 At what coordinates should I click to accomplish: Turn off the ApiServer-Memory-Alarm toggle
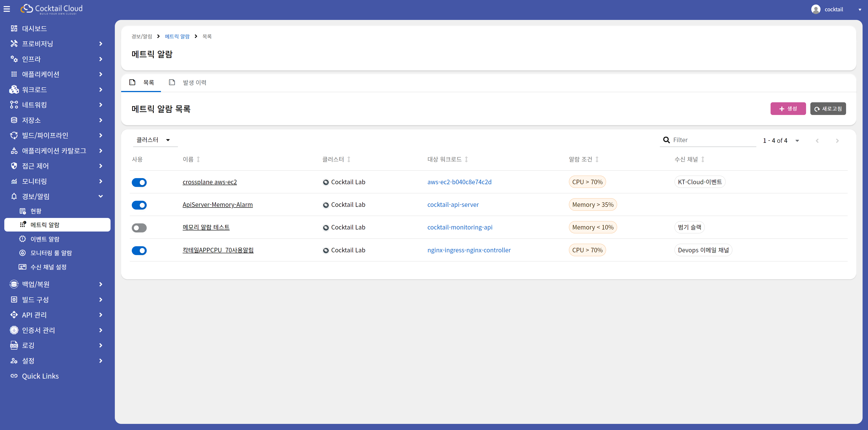[139, 205]
